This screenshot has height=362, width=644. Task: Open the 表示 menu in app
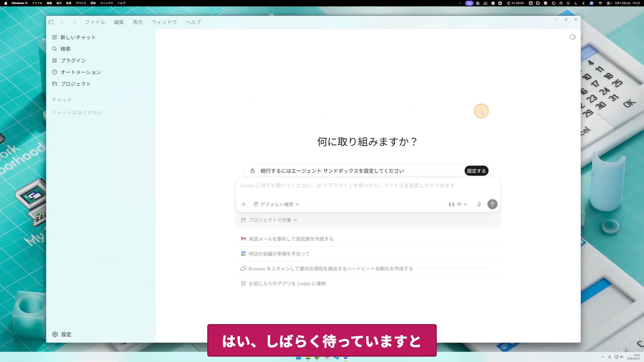[x=138, y=22]
